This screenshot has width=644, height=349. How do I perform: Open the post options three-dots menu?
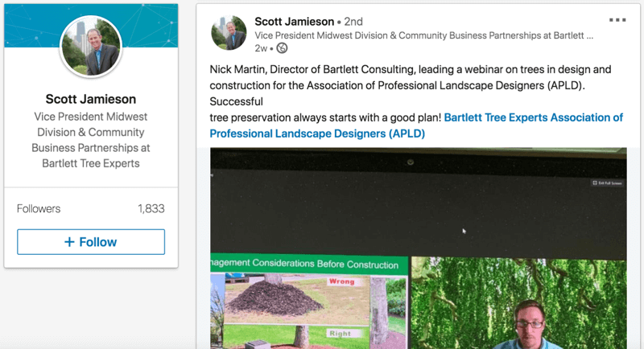click(617, 21)
